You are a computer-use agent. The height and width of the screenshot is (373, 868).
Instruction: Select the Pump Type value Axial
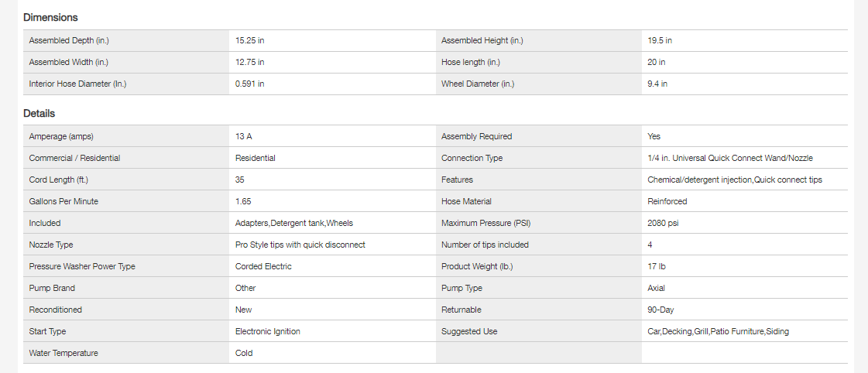click(657, 288)
